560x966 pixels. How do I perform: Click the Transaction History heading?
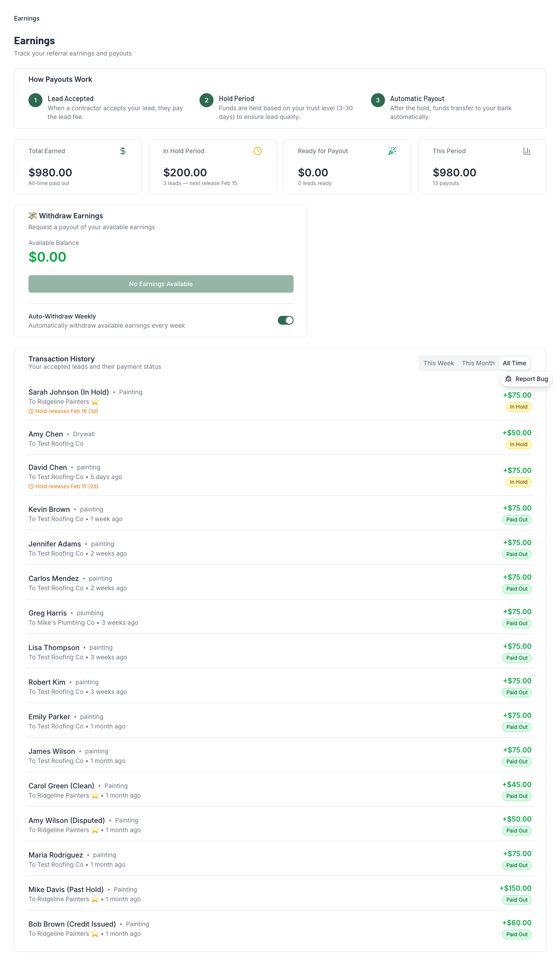click(62, 359)
